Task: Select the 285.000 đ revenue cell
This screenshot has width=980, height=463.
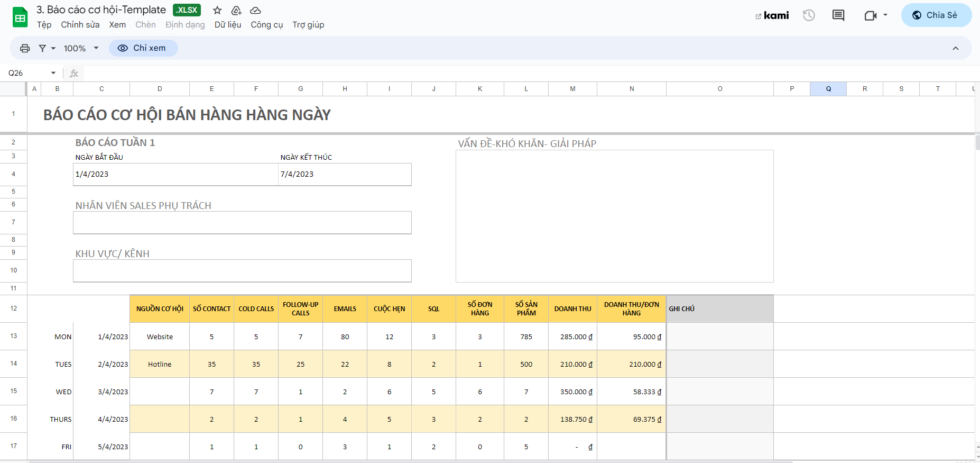Action: 572,337
